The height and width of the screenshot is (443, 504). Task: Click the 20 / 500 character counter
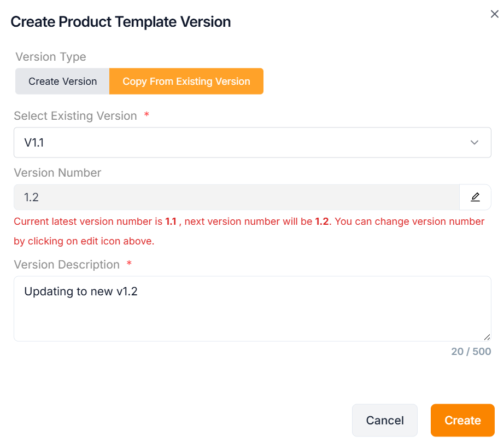coord(471,352)
